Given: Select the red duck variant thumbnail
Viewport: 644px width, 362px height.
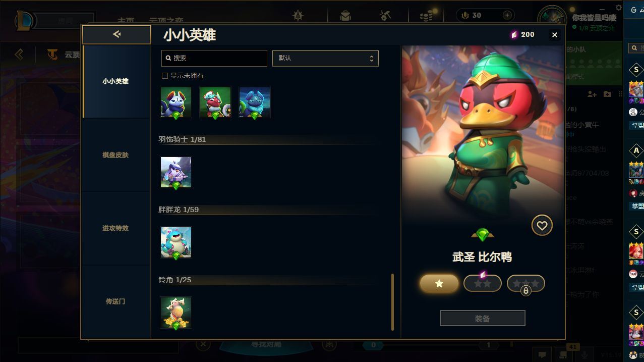Looking at the screenshot, I should 215,102.
